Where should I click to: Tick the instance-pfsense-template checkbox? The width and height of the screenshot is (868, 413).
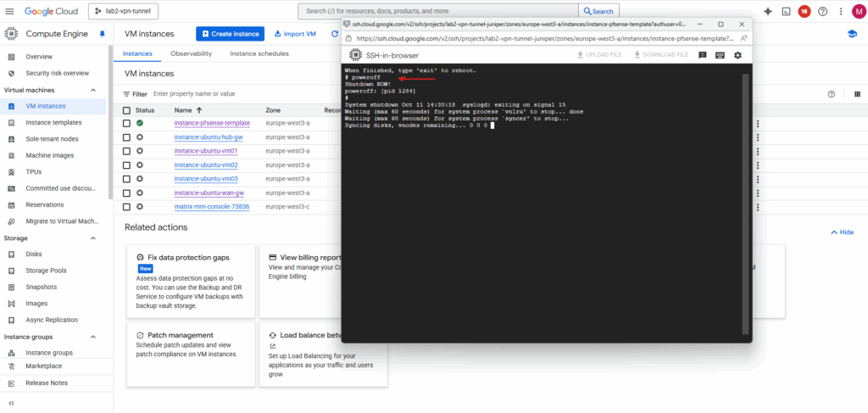point(126,123)
